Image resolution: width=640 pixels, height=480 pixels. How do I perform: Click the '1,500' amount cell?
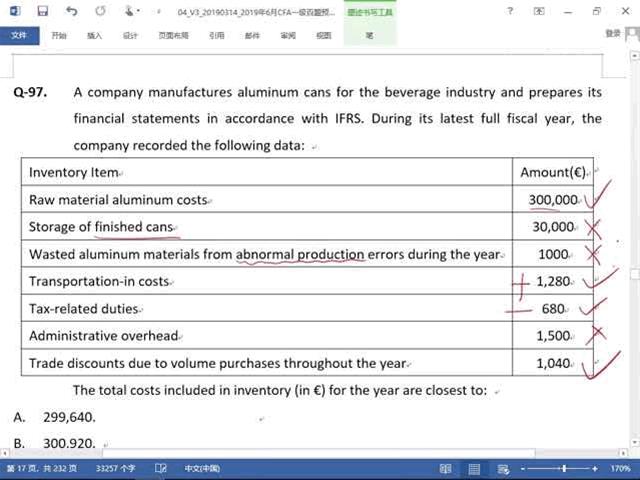(x=553, y=336)
